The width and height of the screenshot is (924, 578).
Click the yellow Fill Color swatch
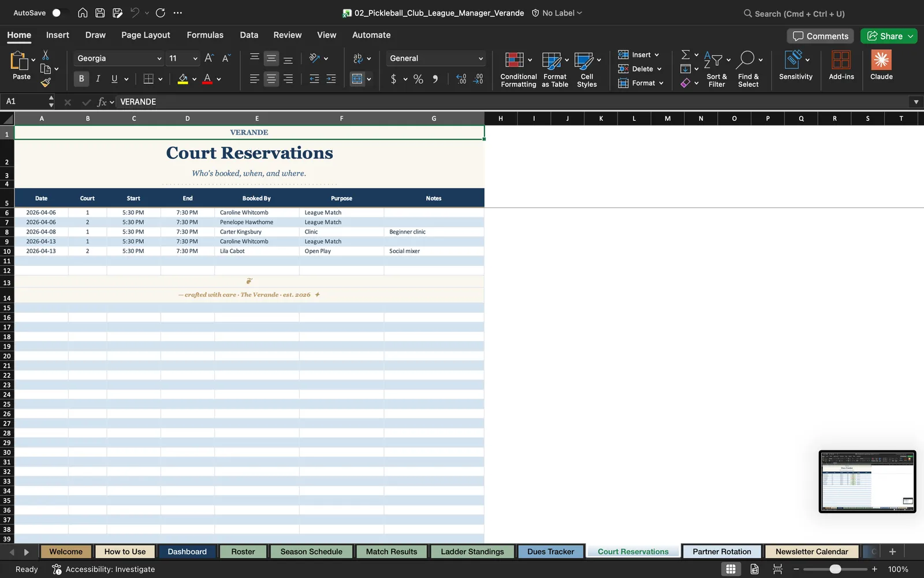(183, 79)
